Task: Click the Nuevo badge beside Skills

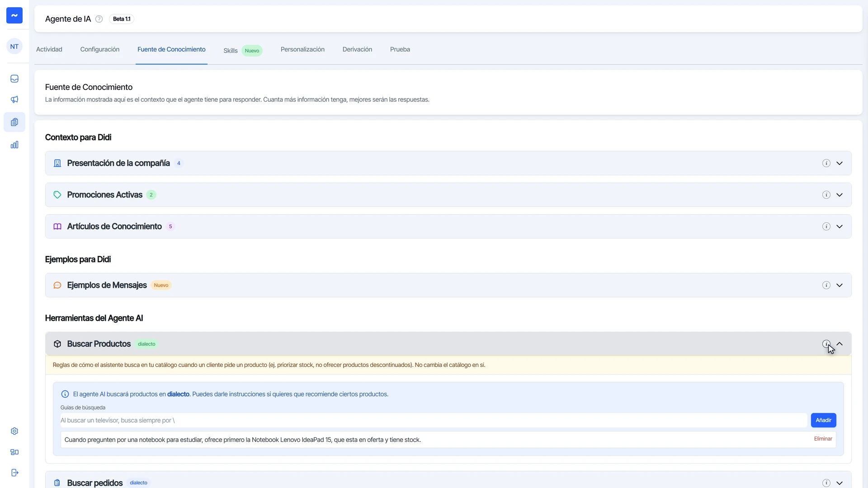Action: pyautogui.click(x=252, y=51)
